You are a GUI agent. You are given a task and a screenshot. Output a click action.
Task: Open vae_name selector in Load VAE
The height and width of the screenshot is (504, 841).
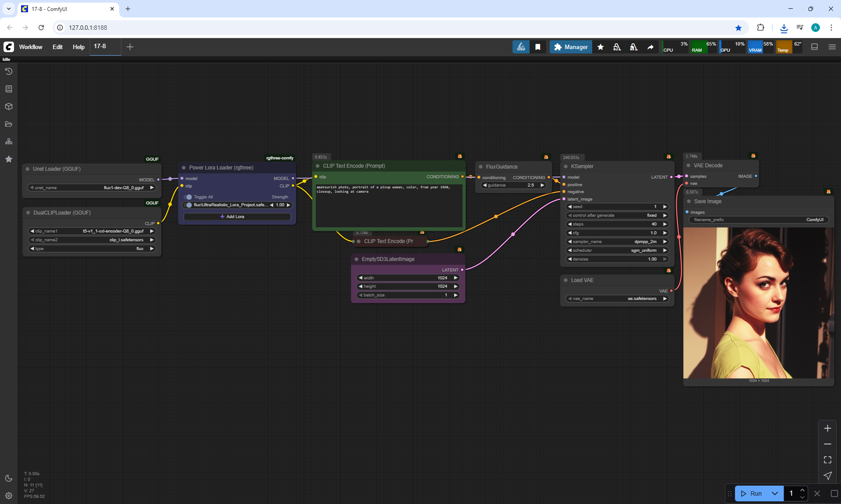pyautogui.click(x=617, y=299)
